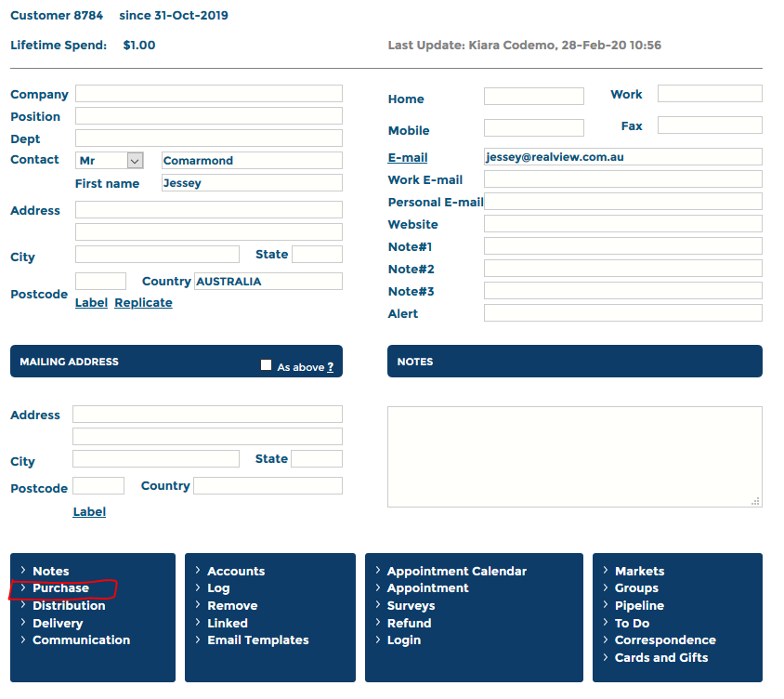Open the Notes link
This screenshot has width=784, height=699.
[50, 571]
